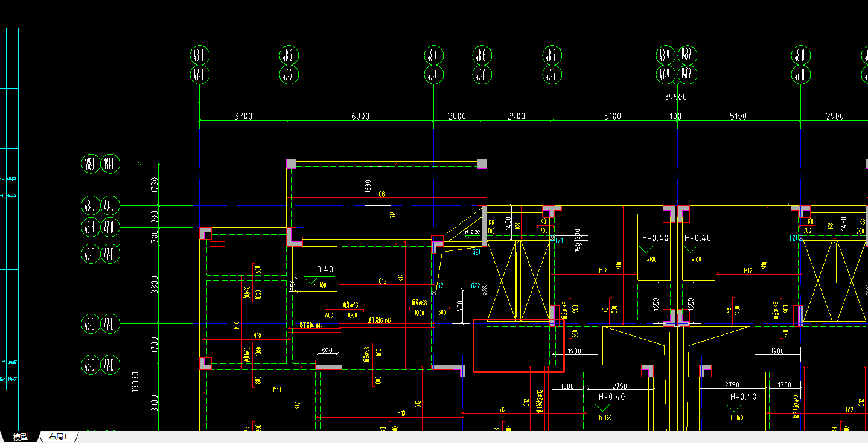
Task: Select the 3700 dimension text
Action: 243,116
